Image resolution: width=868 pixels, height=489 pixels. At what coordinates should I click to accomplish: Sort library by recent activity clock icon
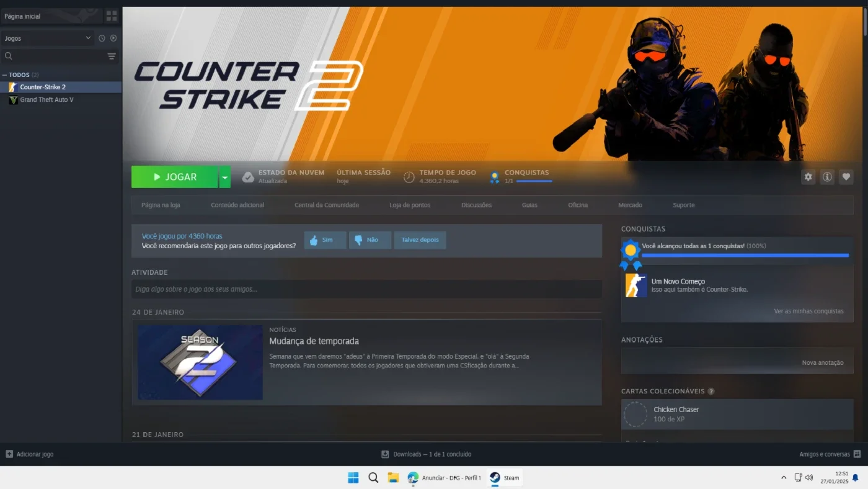click(x=102, y=38)
